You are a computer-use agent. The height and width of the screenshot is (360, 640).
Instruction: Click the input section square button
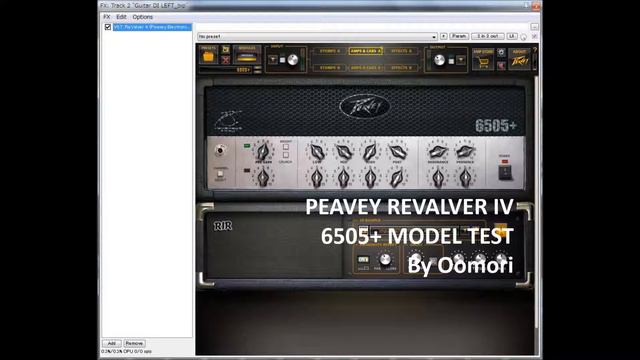click(282, 60)
